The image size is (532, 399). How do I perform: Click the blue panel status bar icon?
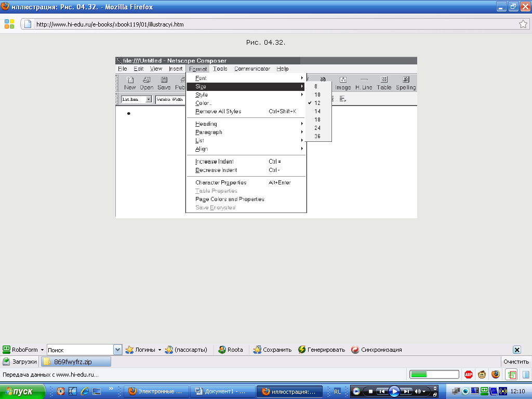tap(526, 375)
